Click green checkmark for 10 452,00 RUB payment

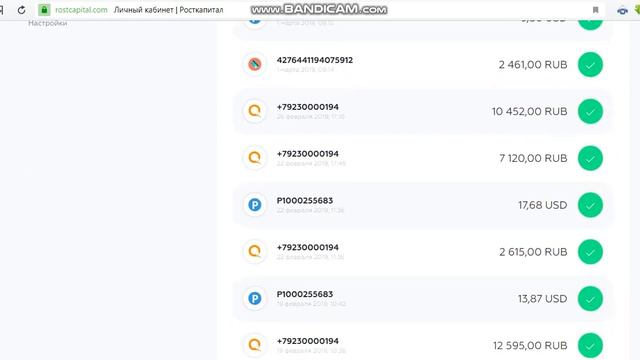590,111
